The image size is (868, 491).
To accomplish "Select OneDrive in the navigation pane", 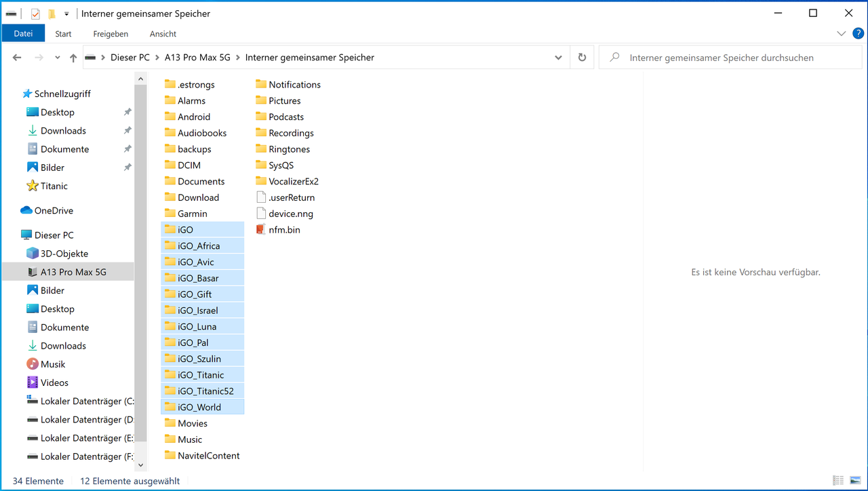I will point(54,210).
